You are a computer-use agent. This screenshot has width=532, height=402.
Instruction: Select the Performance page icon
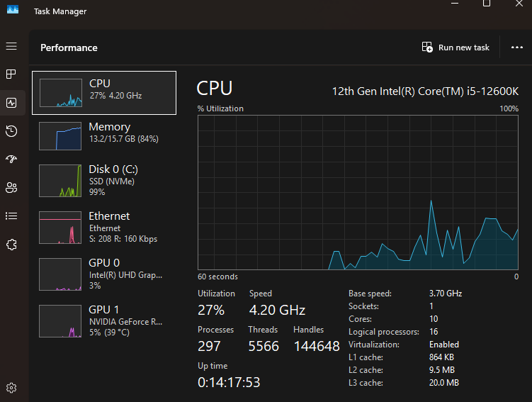(x=11, y=103)
